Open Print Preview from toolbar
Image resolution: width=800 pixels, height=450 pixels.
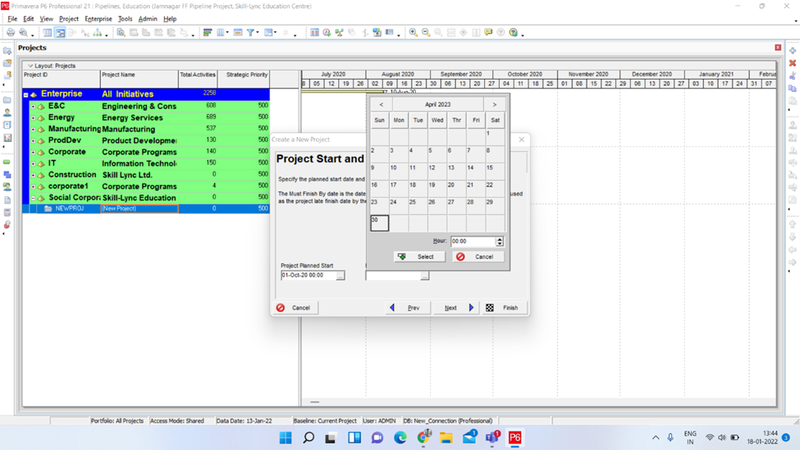coord(23,33)
